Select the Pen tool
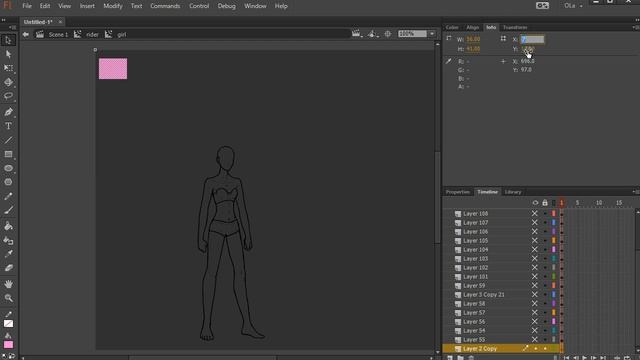 pyautogui.click(x=8, y=112)
